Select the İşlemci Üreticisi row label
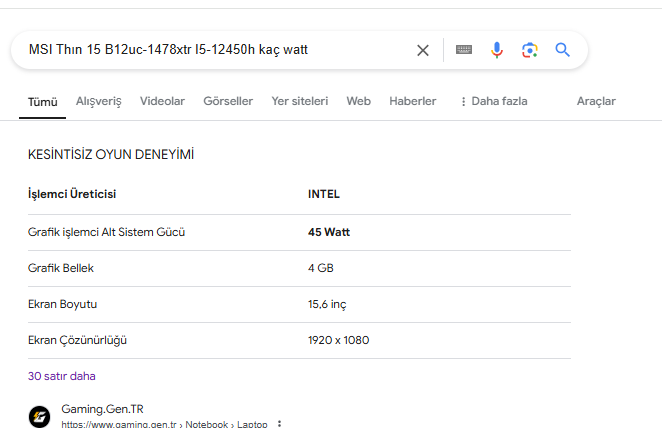Viewport: 662px width, 428px height. click(x=72, y=194)
